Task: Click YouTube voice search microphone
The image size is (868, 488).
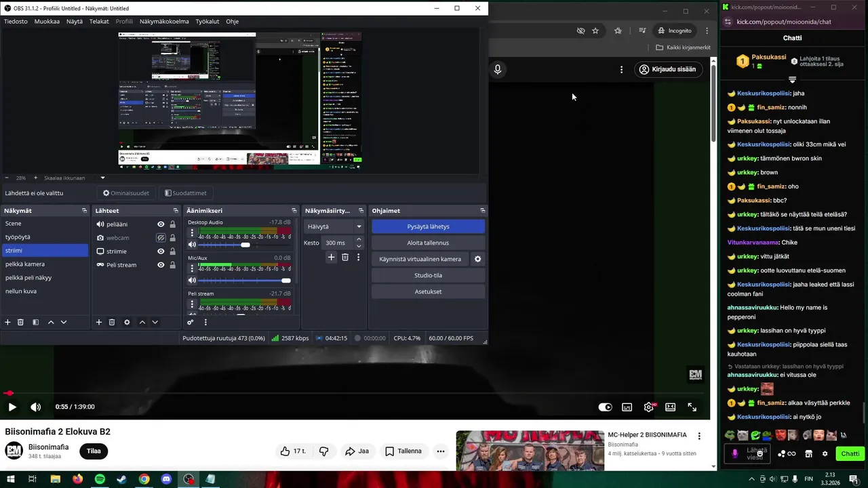Action: pyautogui.click(x=498, y=69)
